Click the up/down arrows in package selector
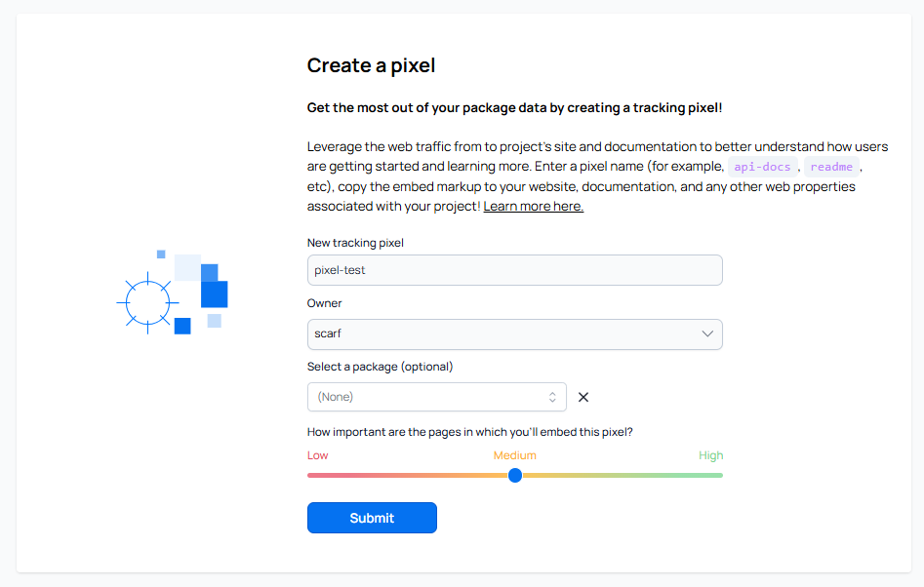Image resolution: width=924 pixels, height=587 pixels. coord(552,397)
